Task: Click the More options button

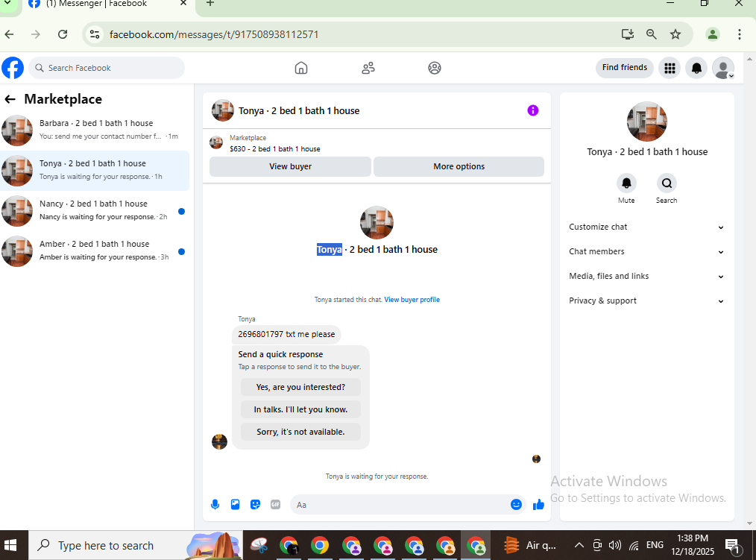Action: (x=459, y=166)
